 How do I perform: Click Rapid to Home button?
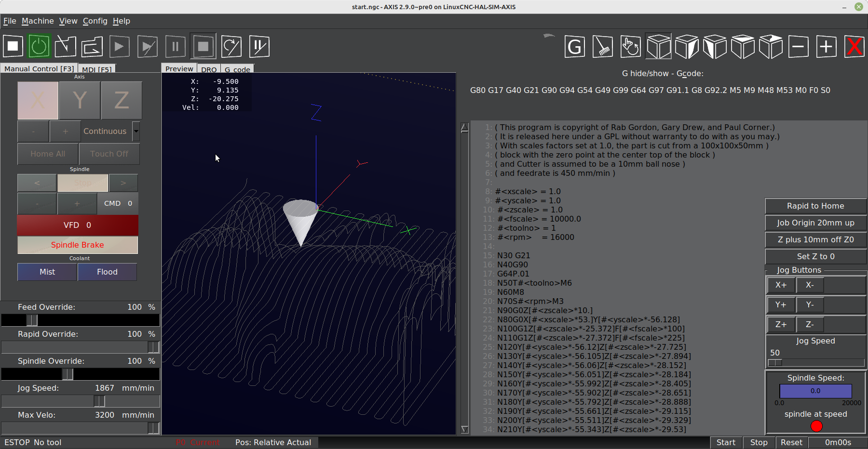tap(815, 206)
